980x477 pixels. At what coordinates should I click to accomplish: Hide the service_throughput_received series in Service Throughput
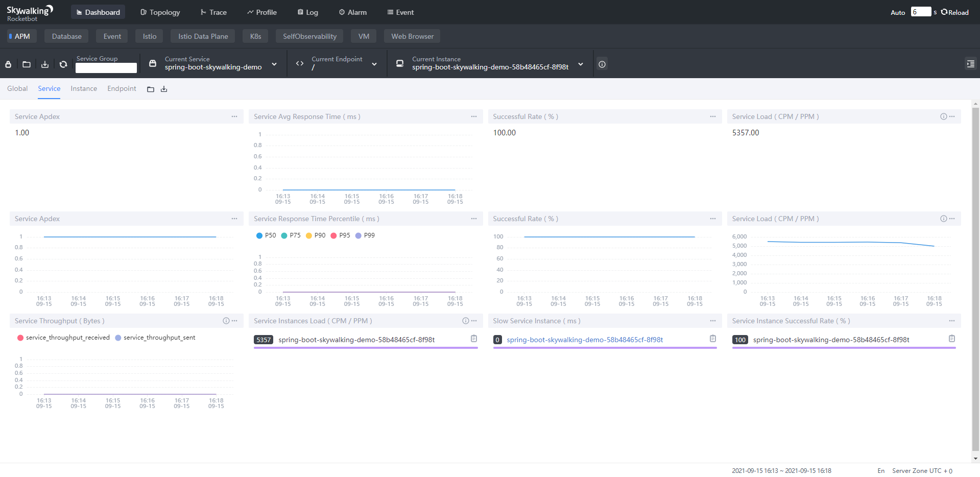tap(63, 338)
